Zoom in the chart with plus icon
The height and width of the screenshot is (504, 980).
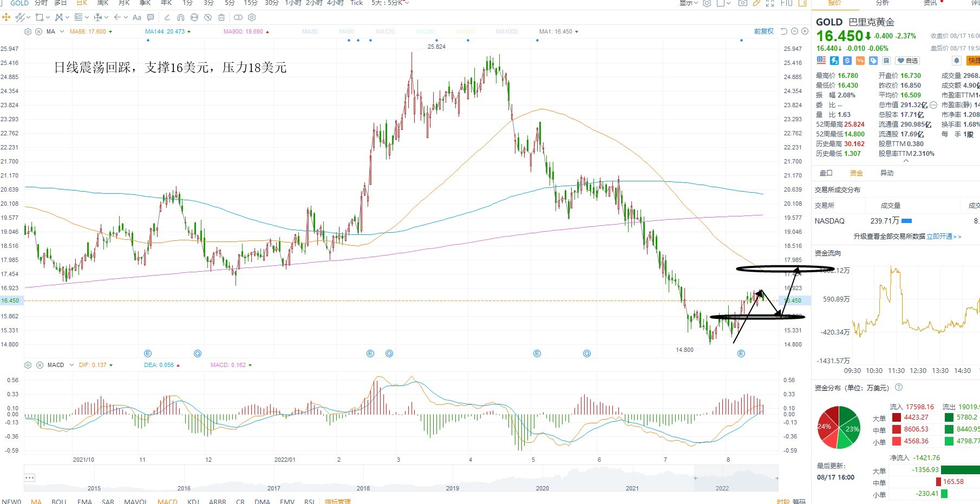tap(805, 31)
